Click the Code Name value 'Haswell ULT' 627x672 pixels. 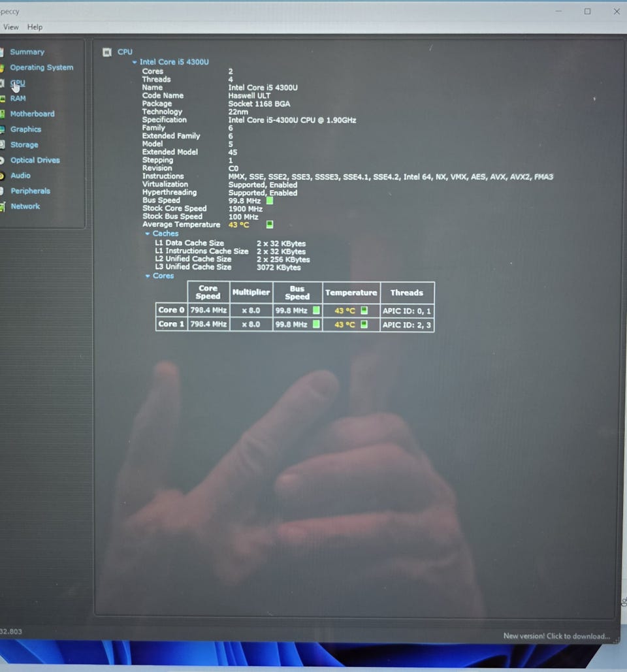[x=249, y=95]
